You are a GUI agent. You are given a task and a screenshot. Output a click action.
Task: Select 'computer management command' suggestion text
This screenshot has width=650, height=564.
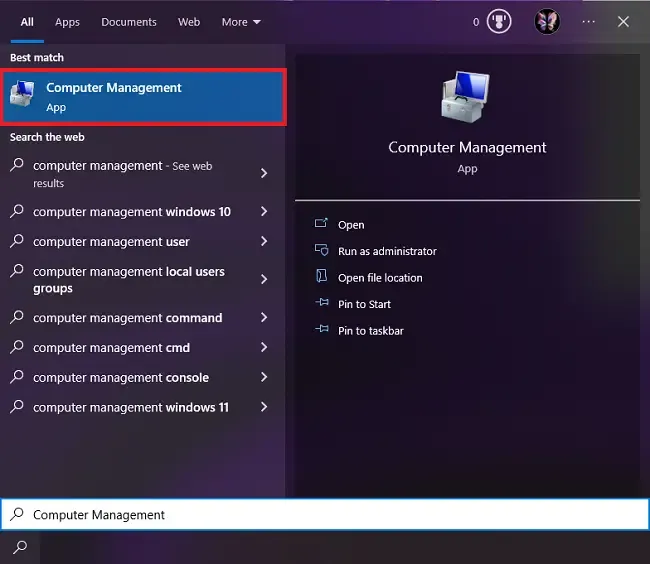click(128, 318)
